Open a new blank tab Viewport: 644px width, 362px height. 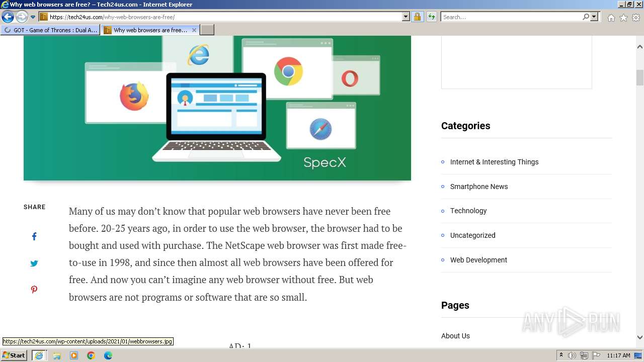pyautogui.click(x=207, y=30)
